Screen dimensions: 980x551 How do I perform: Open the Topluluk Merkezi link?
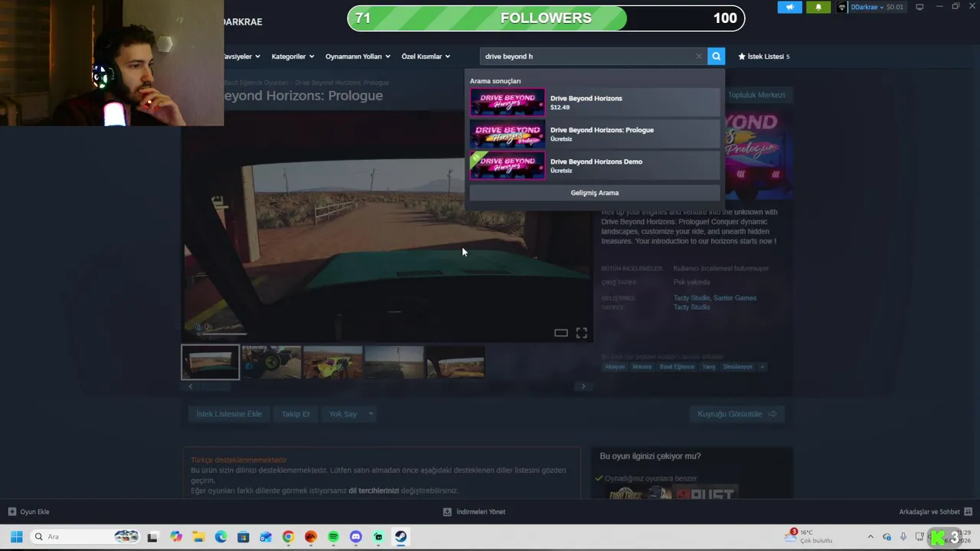(756, 95)
